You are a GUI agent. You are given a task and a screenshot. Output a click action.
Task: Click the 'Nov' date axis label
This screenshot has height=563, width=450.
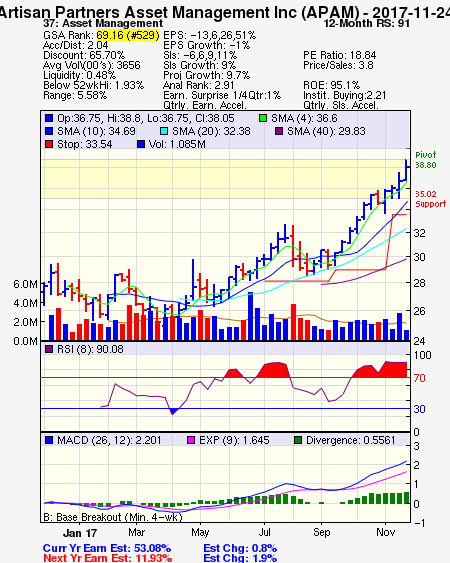tap(385, 532)
